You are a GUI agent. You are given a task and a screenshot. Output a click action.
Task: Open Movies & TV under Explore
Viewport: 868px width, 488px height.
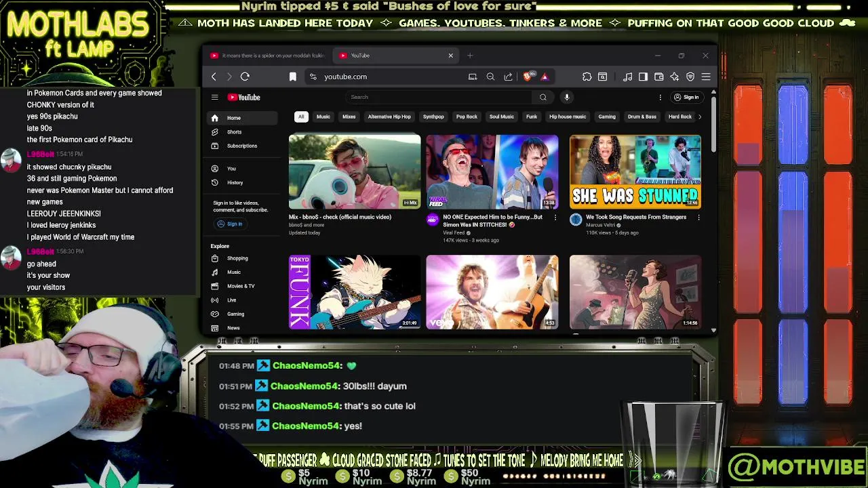(x=242, y=286)
